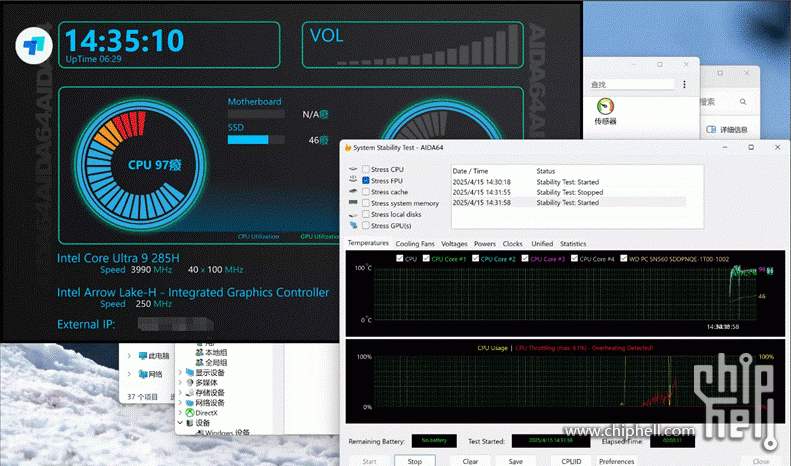Uncheck the Stress FPU checkbox

pos(366,180)
